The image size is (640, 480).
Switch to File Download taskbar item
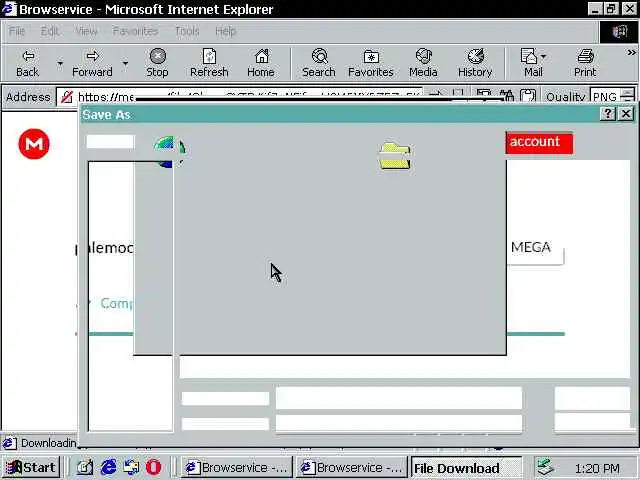point(467,467)
